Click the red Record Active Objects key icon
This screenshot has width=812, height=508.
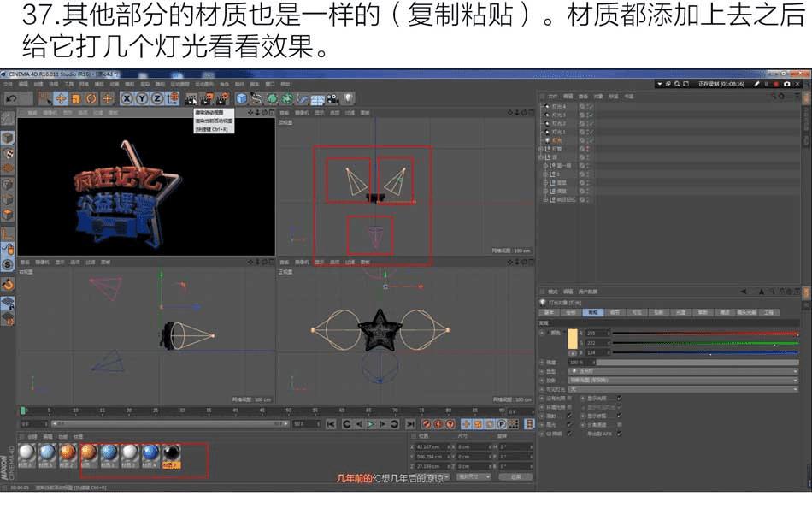pos(427,424)
